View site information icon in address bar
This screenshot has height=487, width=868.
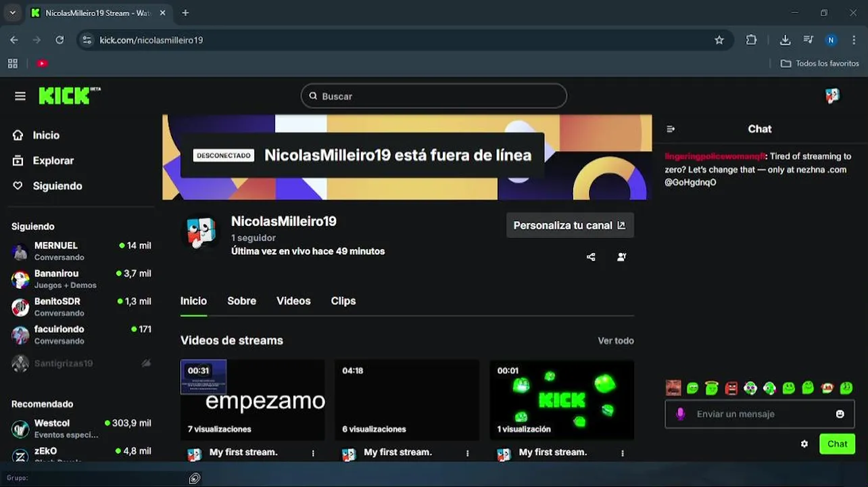(87, 40)
